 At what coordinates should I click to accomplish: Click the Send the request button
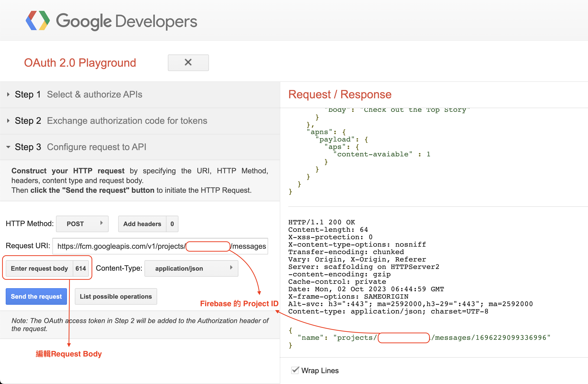(36, 296)
